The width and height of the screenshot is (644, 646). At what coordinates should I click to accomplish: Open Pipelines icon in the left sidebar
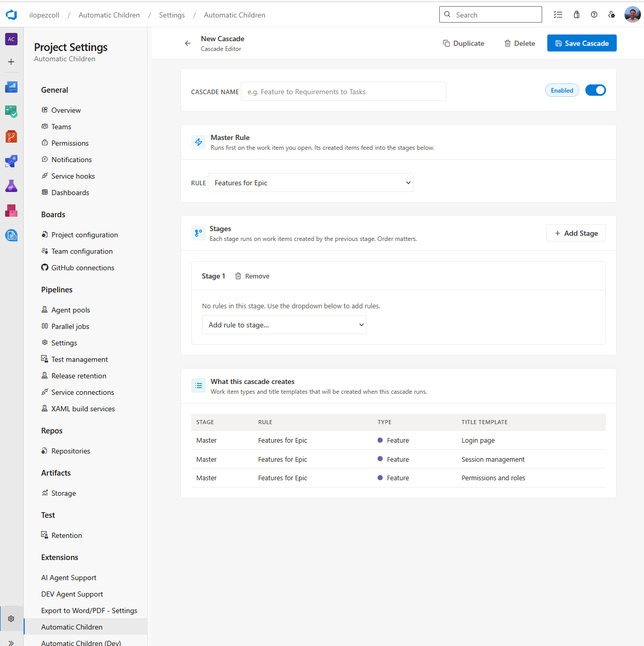tap(11, 161)
